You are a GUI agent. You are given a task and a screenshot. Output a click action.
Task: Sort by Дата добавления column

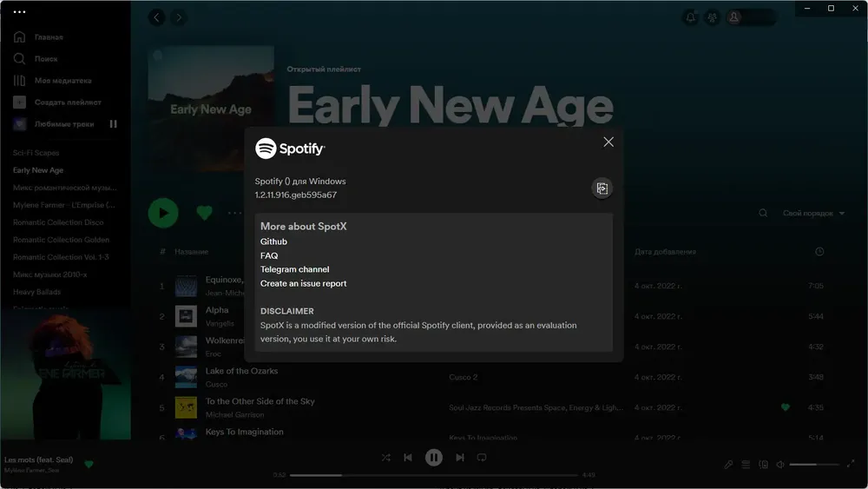pyautogui.click(x=665, y=251)
